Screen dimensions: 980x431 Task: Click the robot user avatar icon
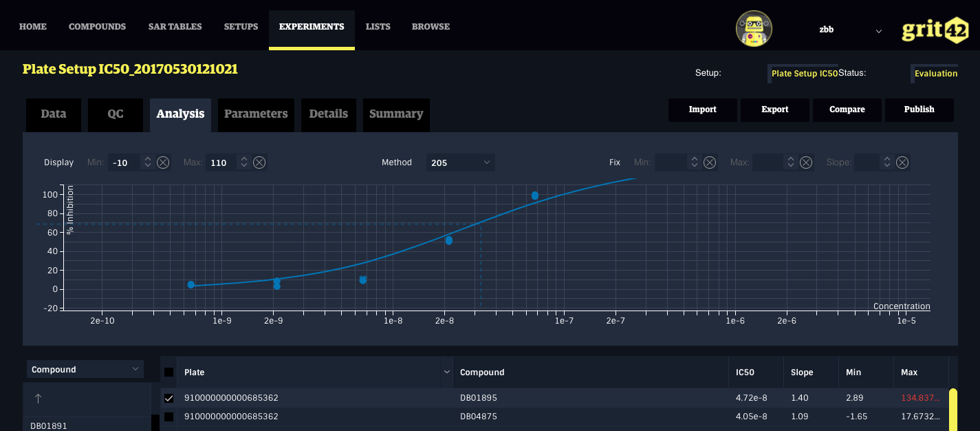coord(754,29)
